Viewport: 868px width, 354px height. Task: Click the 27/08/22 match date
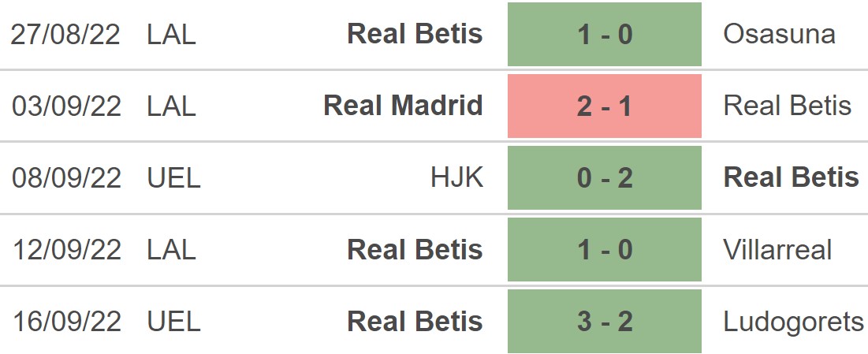(66, 35)
